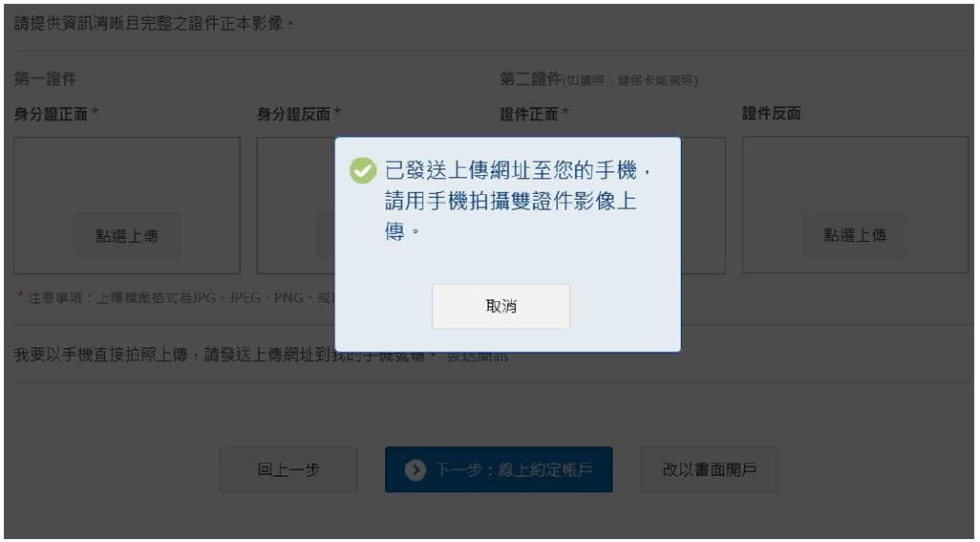Click the 第一證件 section heading
The image size is (980, 542).
pyautogui.click(x=45, y=78)
